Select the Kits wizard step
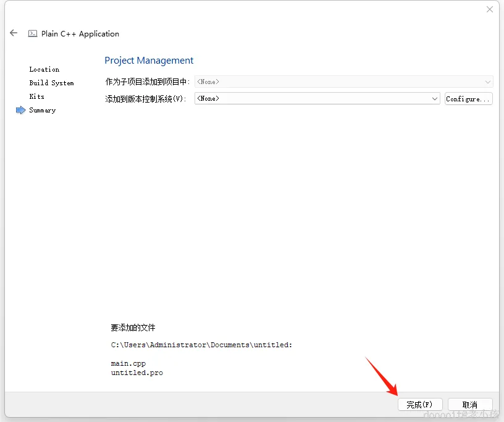504x422 pixels. click(36, 96)
